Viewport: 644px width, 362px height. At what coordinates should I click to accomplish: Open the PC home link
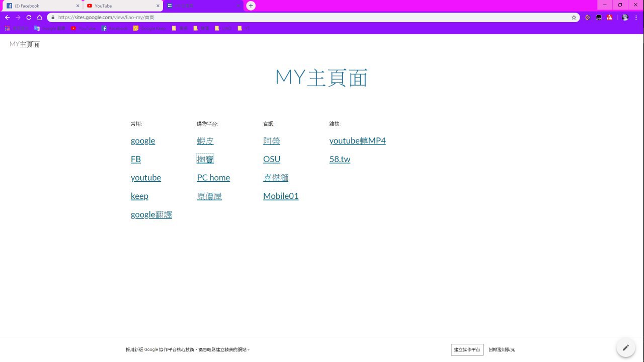(213, 178)
